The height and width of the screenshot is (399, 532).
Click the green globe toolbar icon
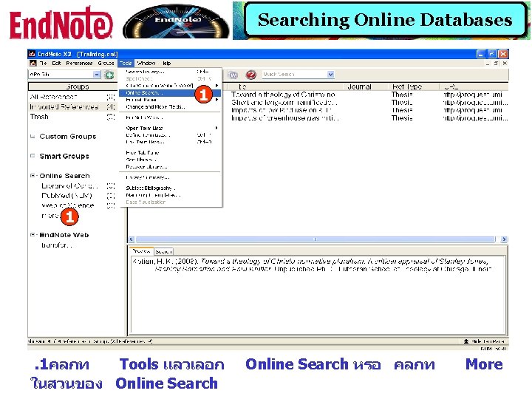pyautogui.click(x=109, y=75)
